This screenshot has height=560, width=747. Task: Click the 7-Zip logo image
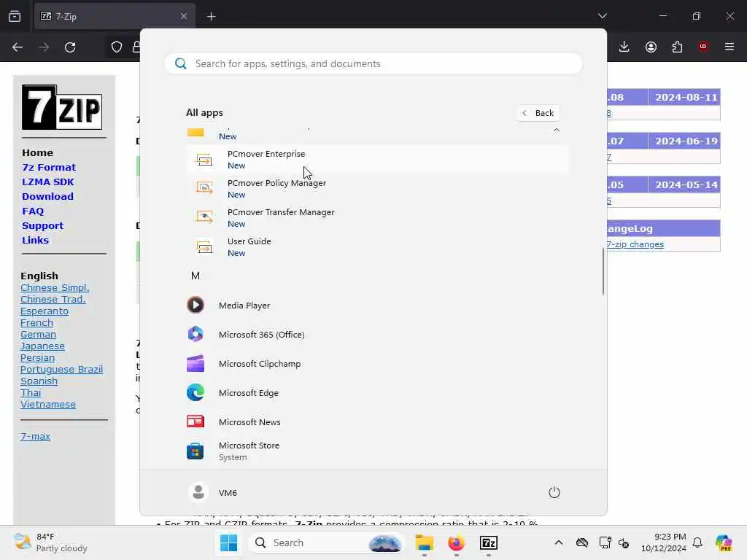62,107
